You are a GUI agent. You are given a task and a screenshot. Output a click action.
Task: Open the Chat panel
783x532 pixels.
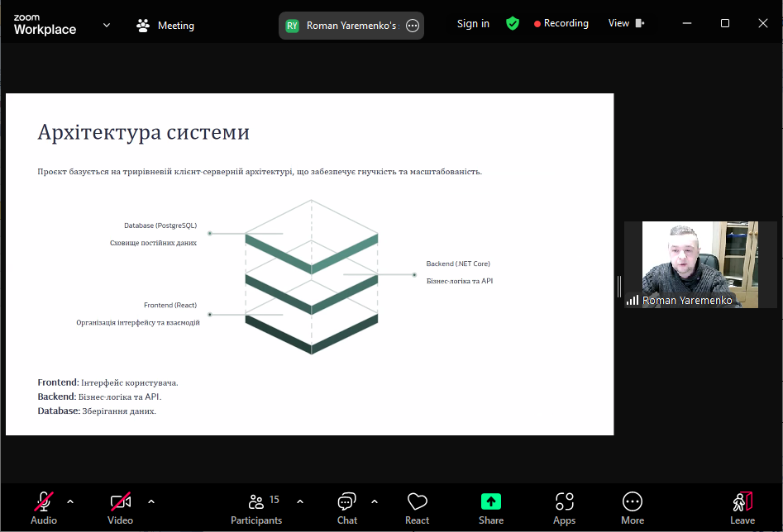click(347, 507)
